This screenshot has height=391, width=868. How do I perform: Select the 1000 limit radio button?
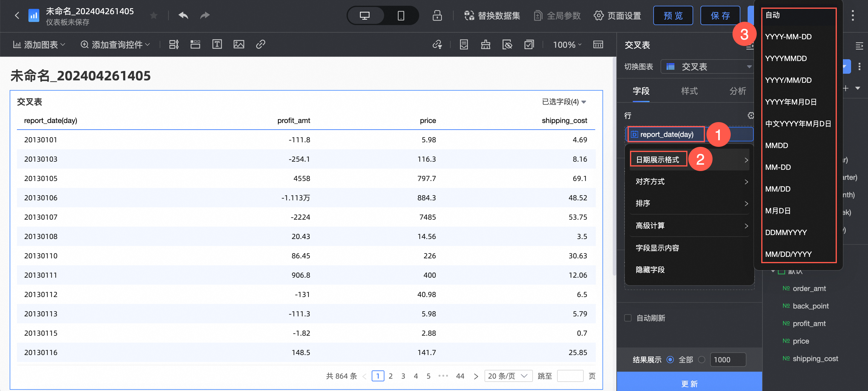(x=702, y=360)
